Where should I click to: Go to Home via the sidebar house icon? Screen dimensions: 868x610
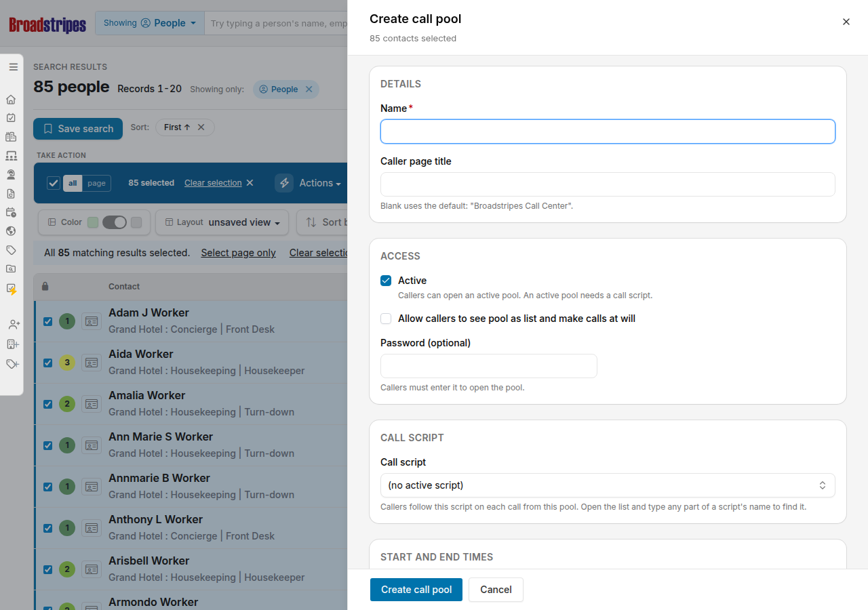11,100
